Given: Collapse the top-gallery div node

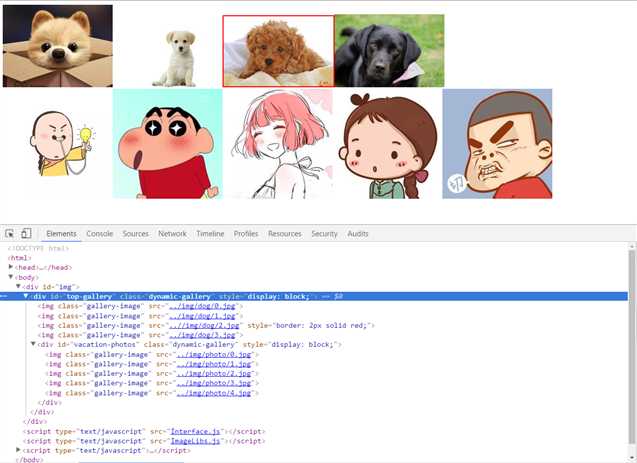Looking at the screenshot, I should pos(26,296).
